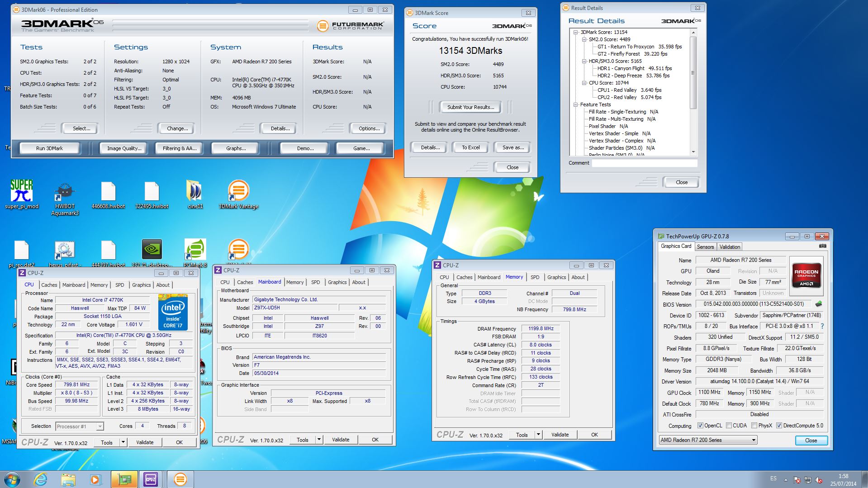Open the tray volume speaker icon
Viewport: 868px width, 488px height.
point(818,480)
